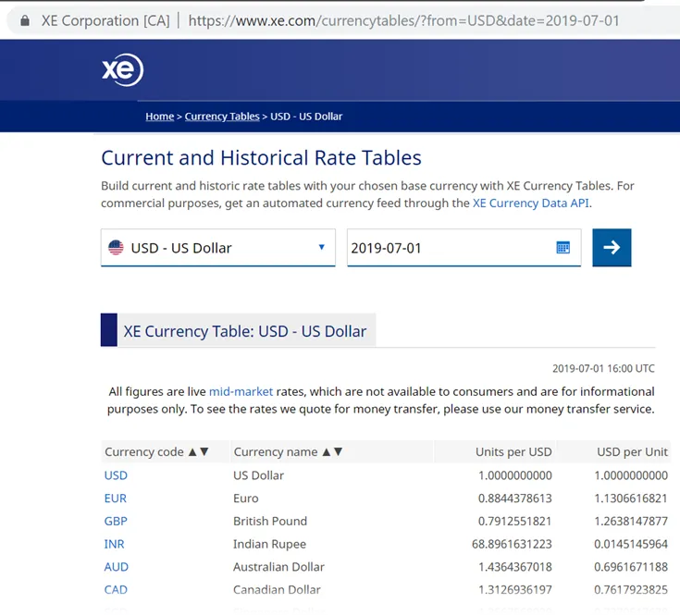The image size is (680, 616).
Task: Select USD per Unit value 0.0145145964
Action: coord(631,544)
